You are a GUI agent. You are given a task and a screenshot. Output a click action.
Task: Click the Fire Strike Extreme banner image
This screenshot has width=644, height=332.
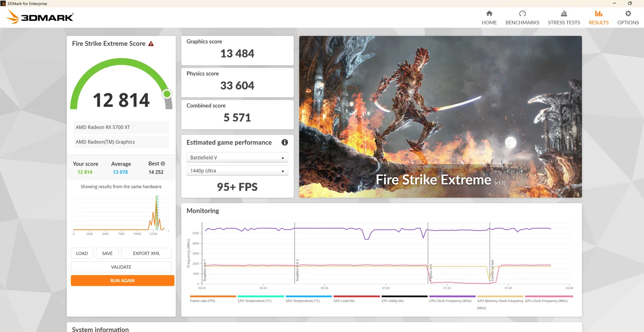pos(440,117)
